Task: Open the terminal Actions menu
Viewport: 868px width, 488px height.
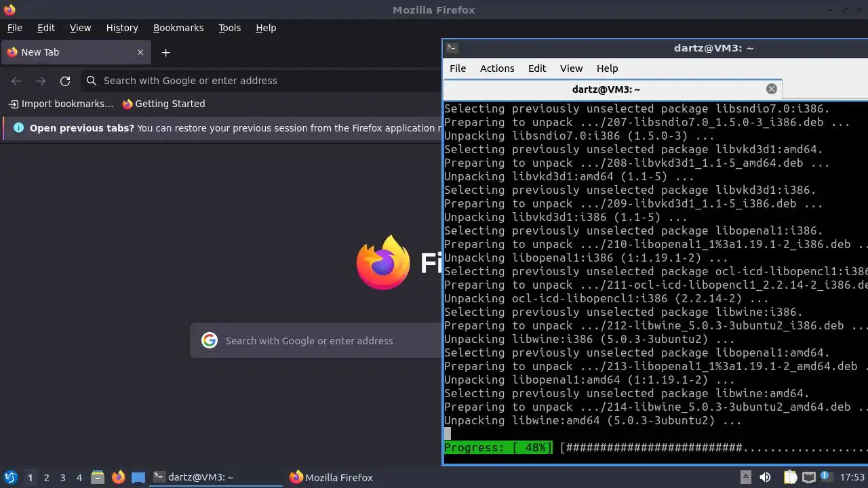Action: (497, 68)
